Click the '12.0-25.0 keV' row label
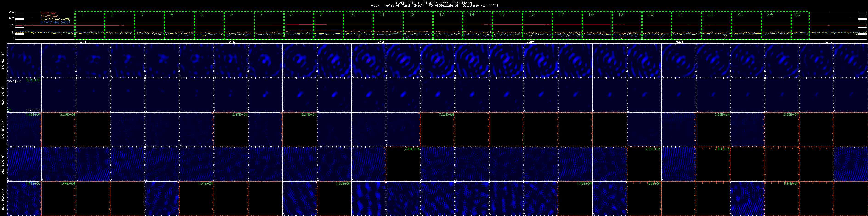This screenshot has width=868, height=216. coord(3,130)
